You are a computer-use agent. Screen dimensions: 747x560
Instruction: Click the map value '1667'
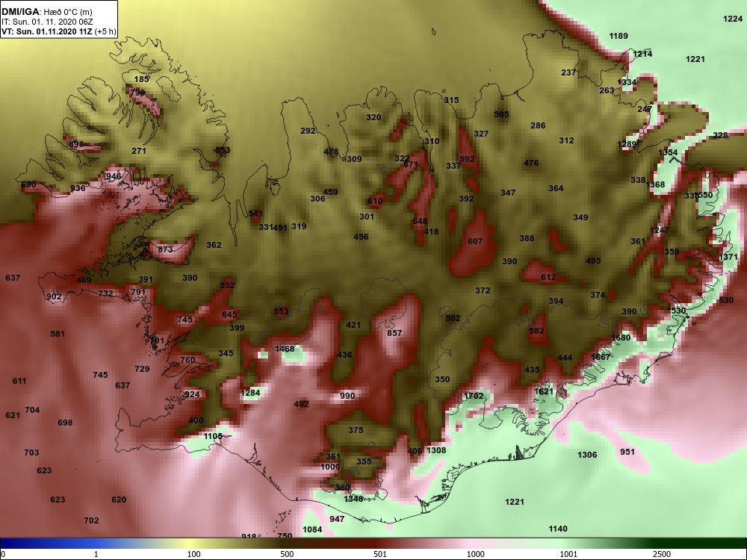(x=601, y=357)
